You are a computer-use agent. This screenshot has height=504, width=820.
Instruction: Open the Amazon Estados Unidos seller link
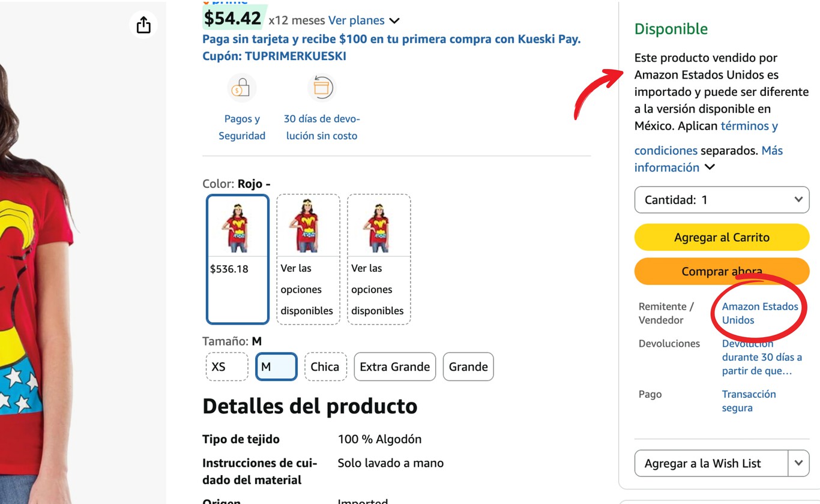click(758, 313)
